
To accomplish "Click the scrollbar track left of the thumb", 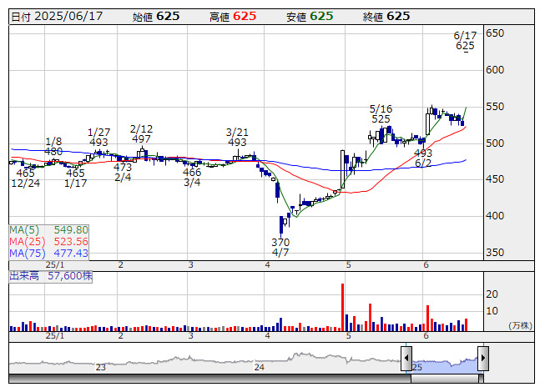I will [209, 378].
